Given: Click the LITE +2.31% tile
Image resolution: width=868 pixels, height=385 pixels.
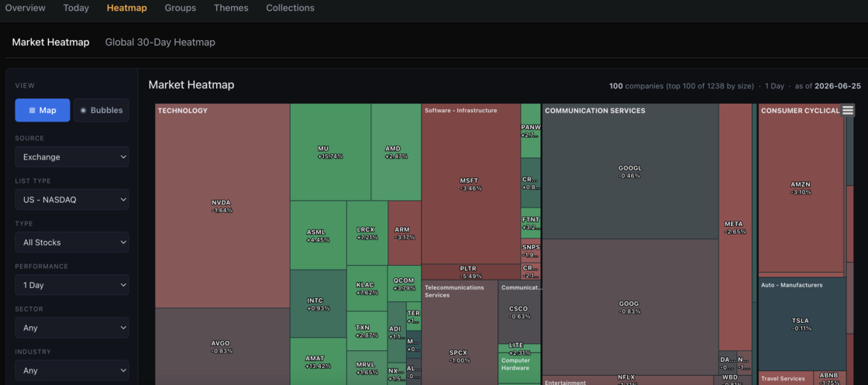Looking at the screenshot, I should (x=518, y=349).
